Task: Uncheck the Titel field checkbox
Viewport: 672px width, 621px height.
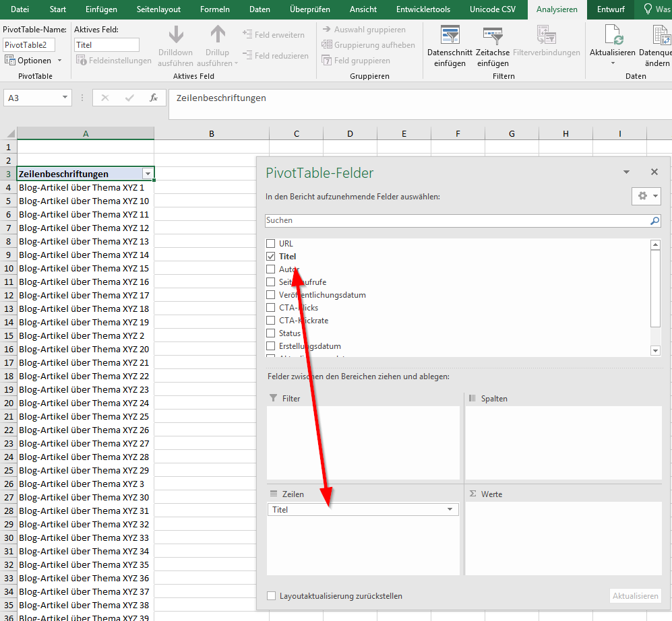Action: [x=272, y=256]
